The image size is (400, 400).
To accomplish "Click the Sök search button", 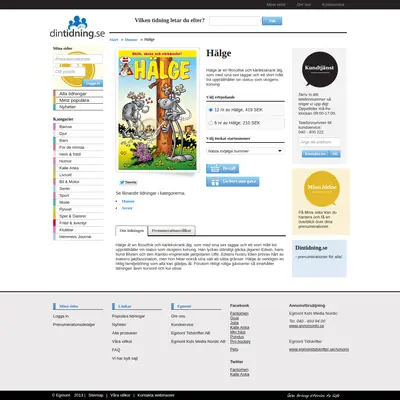I will (x=272, y=21).
